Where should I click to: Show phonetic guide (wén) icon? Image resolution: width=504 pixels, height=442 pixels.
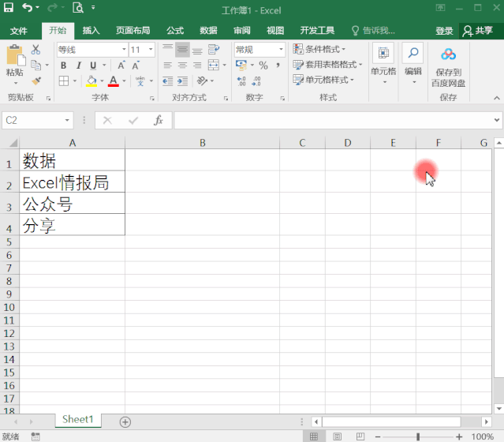pos(140,81)
